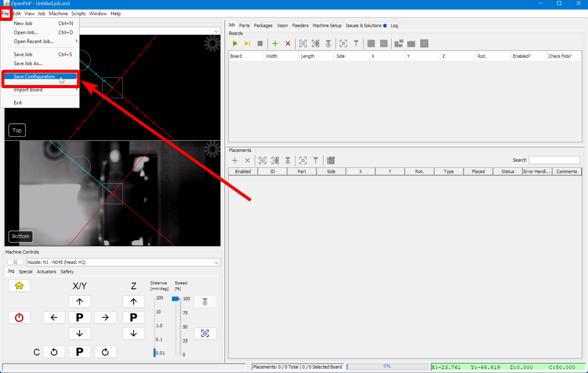Screen dimensions: 588x373
Task: Click the Z axis up arrow
Action: [133, 302]
